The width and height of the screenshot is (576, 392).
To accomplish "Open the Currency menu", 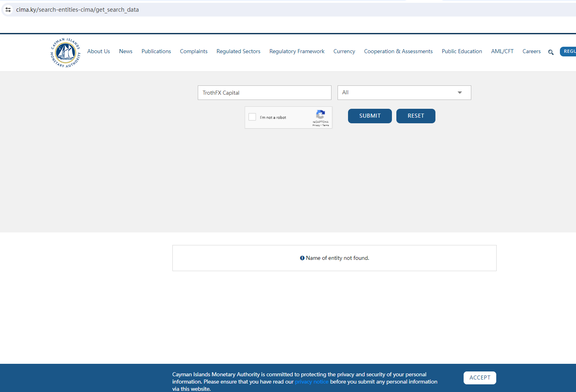I will pyautogui.click(x=344, y=51).
